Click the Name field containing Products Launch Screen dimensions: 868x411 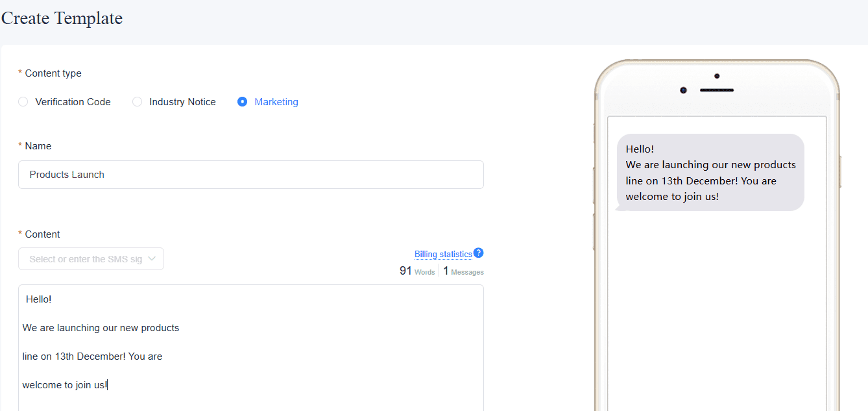point(251,175)
